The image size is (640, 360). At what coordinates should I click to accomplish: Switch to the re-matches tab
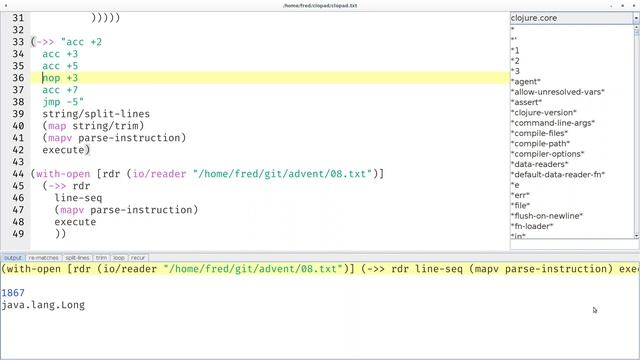44,258
